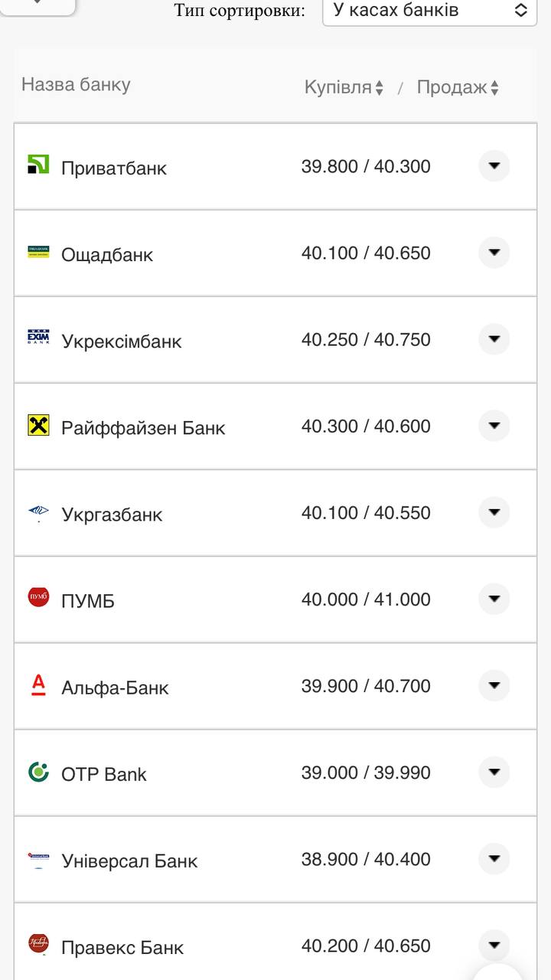Viewport: 551px width, 980px height.
Task: Expand ПУМБ exchange rate details
Action: pyautogui.click(x=494, y=599)
